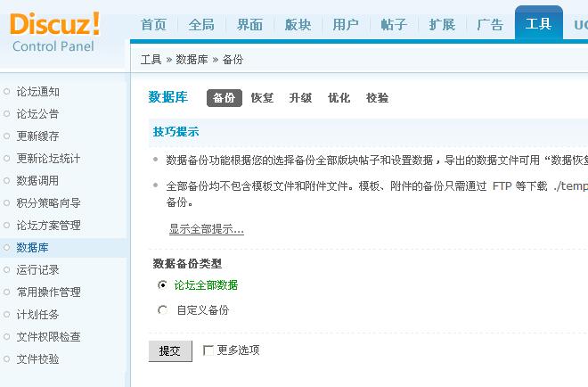The width and height of the screenshot is (588, 387).
Task: Click the 工具 breadcrumb link
Action: click(151, 60)
